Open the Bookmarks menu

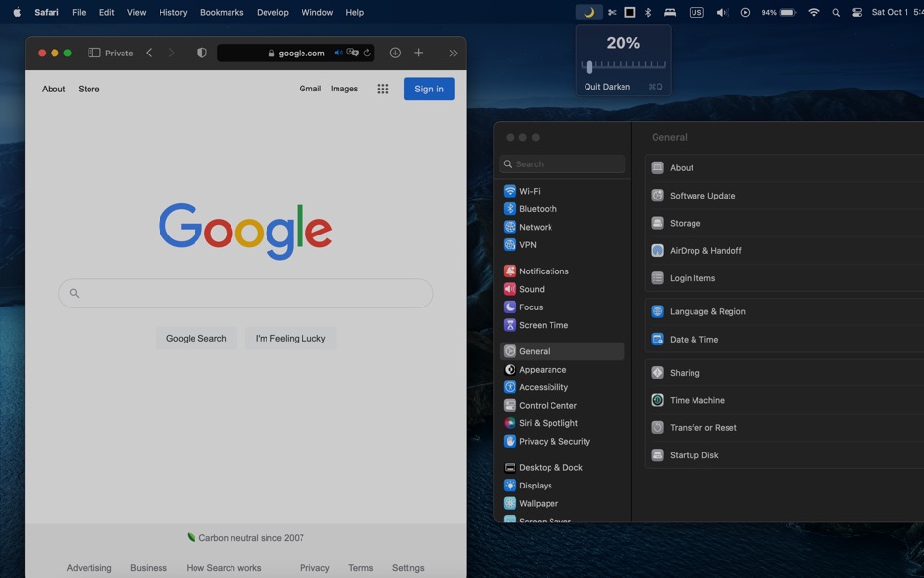(222, 12)
